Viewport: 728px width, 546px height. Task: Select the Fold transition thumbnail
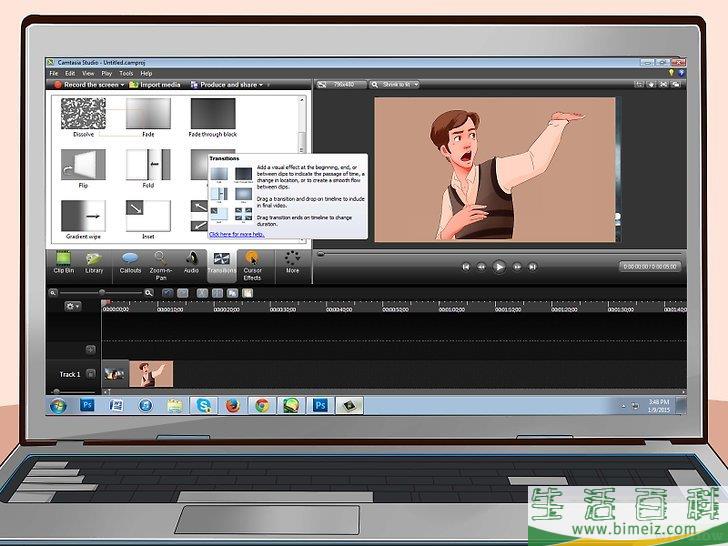tap(148, 164)
